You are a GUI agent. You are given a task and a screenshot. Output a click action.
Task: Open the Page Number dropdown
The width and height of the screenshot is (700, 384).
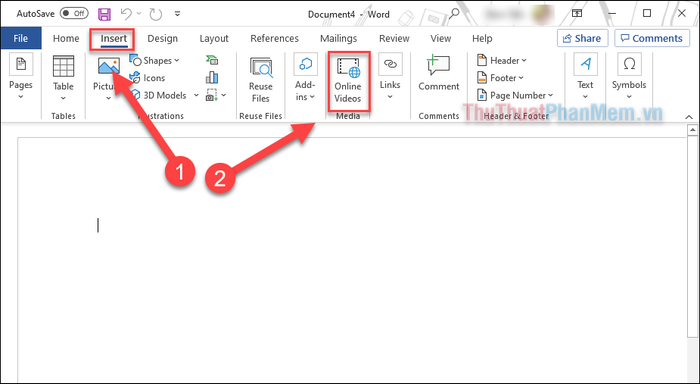(515, 95)
